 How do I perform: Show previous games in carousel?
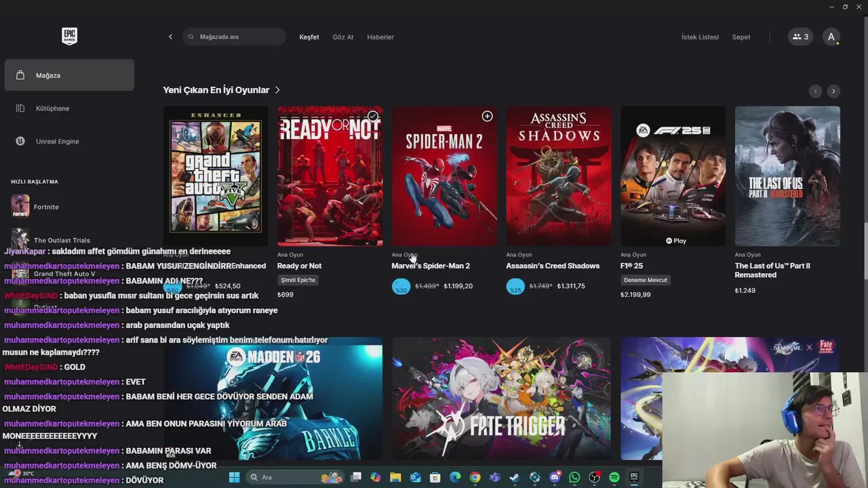coord(815,91)
